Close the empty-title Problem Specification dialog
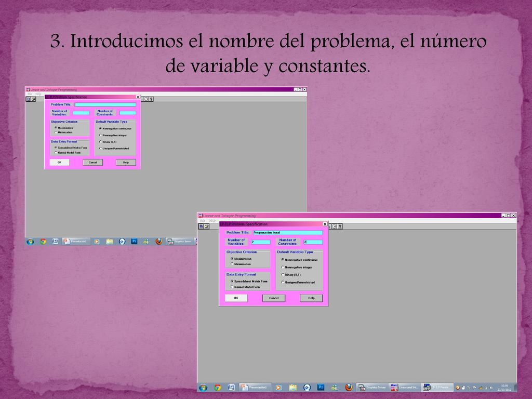This screenshot has height=399, width=532. [x=138, y=97]
